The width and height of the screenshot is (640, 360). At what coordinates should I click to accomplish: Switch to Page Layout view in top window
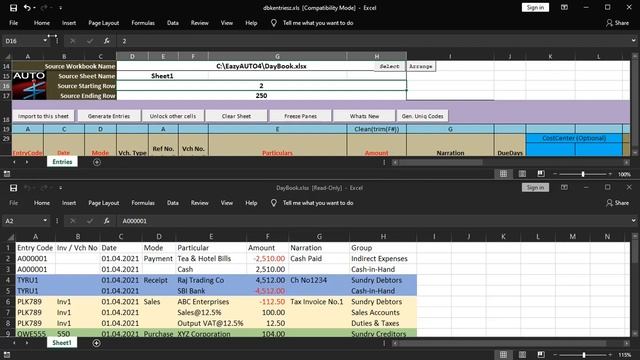tap(522, 174)
